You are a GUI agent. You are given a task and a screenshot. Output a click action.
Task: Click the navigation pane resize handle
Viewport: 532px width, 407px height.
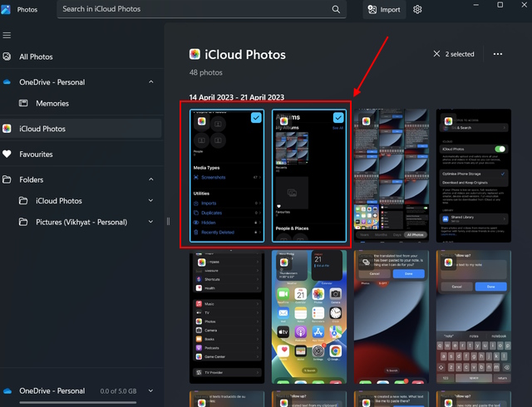point(168,222)
